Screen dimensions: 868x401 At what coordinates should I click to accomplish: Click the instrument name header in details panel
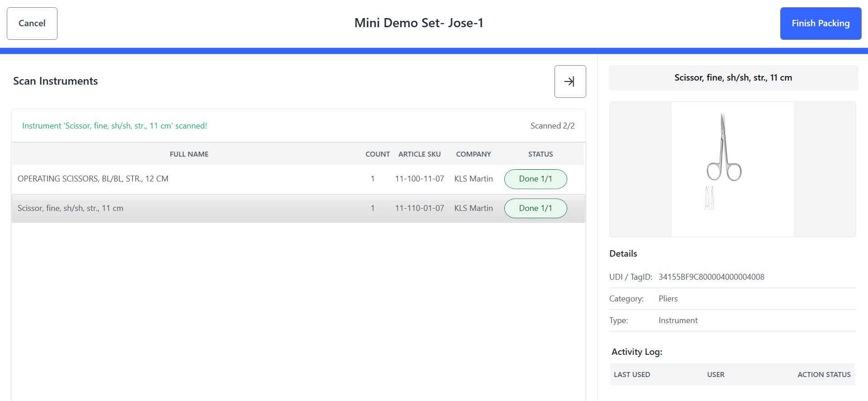(733, 78)
